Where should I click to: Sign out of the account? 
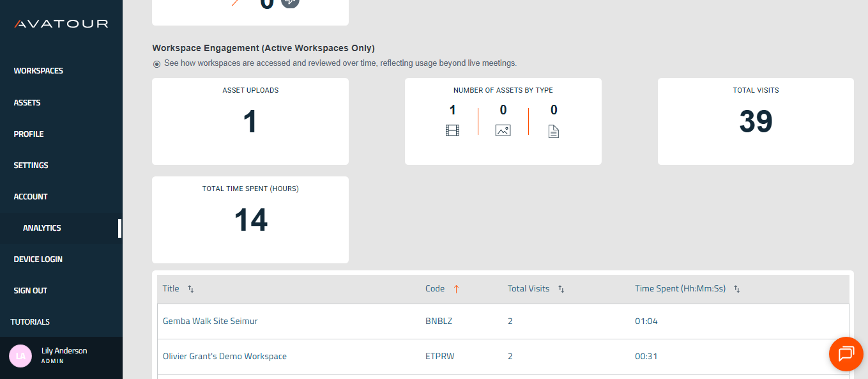[30, 290]
